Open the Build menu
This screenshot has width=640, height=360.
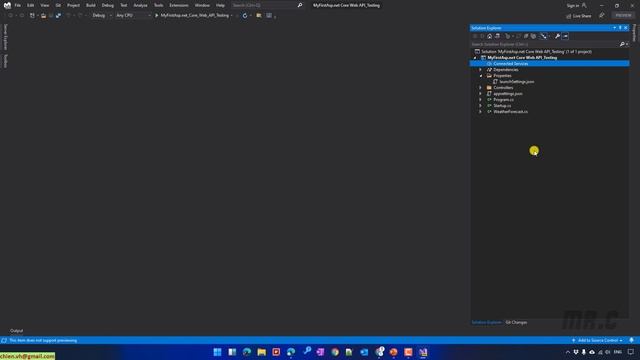pyautogui.click(x=91, y=5)
